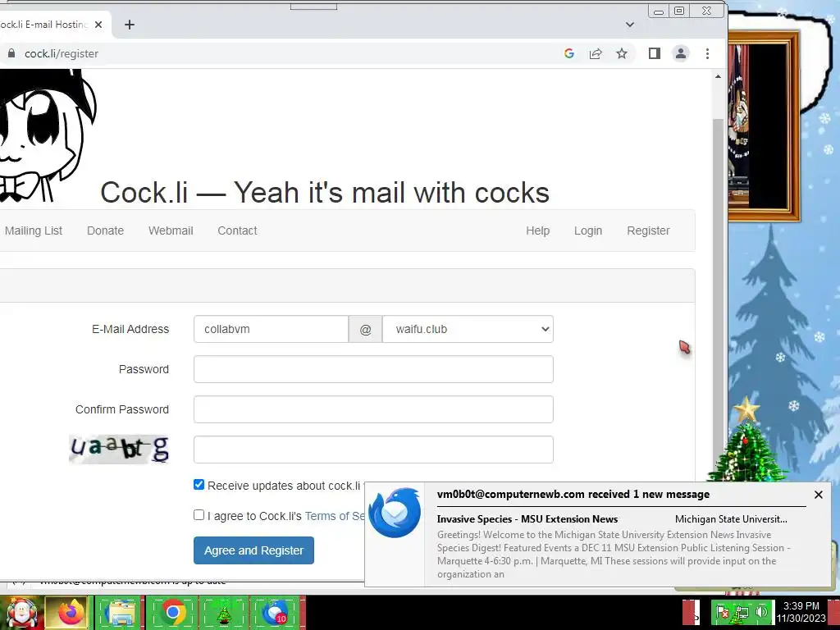Close the cock.li browser tab

tap(98, 25)
